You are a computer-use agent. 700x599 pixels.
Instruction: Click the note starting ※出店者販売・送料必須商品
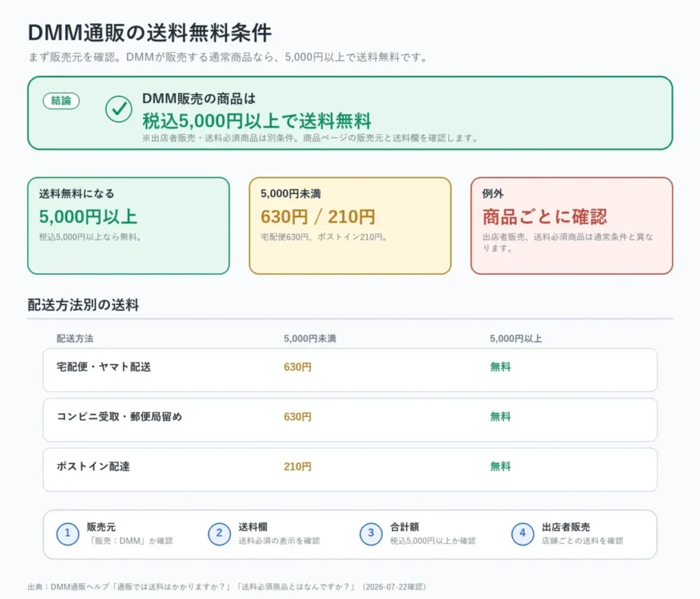(x=310, y=138)
